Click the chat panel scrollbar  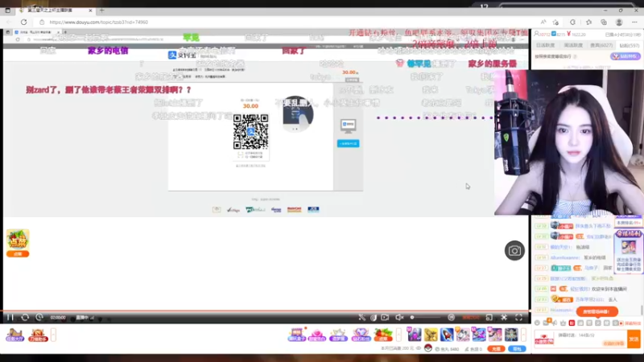tap(642, 310)
